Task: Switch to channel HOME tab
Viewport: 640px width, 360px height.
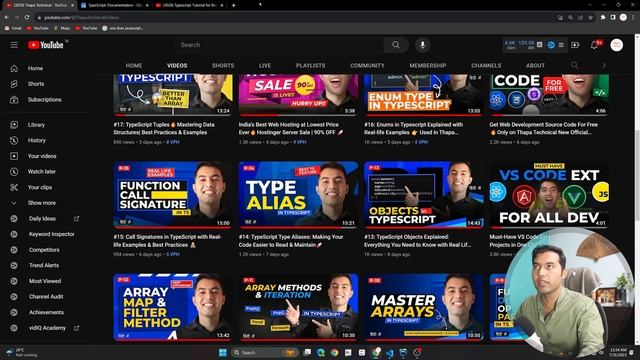Action: 134,65
